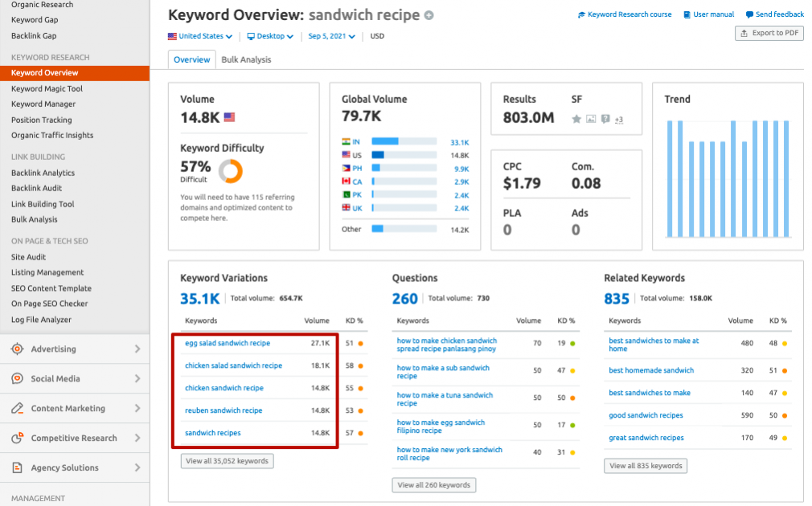Screen dimensions: 812x506
Task: Click the Social Media icon
Action: coord(17,379)
